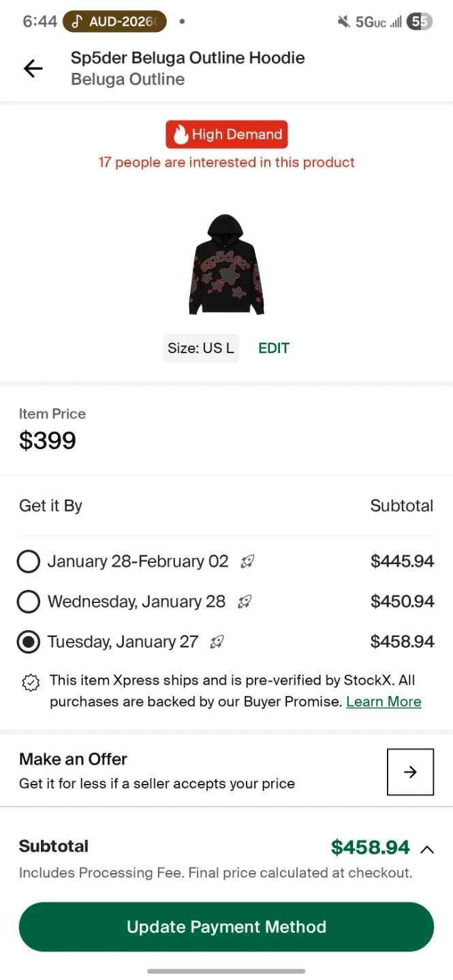Tap the Make an Offer arrow box

click(x=410, y=772)
